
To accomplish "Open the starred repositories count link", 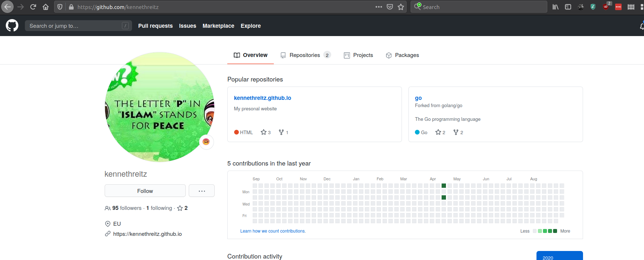I will (182, 208).
